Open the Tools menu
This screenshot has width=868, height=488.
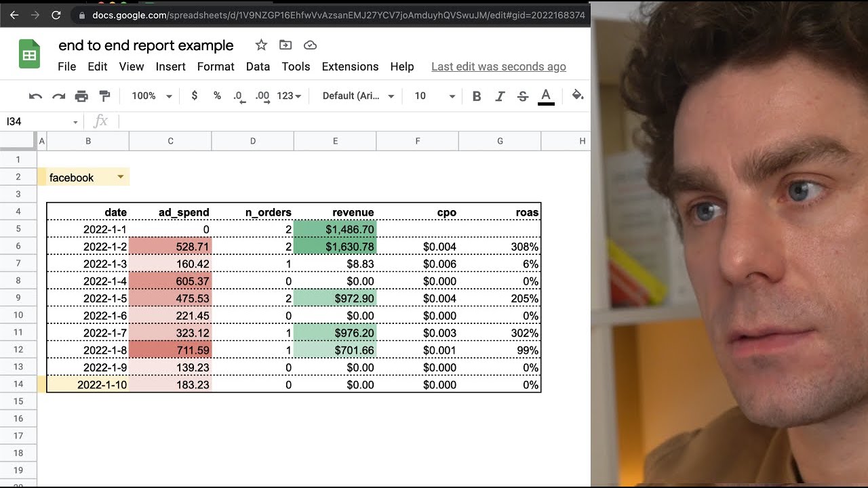[x=296, y=66]
